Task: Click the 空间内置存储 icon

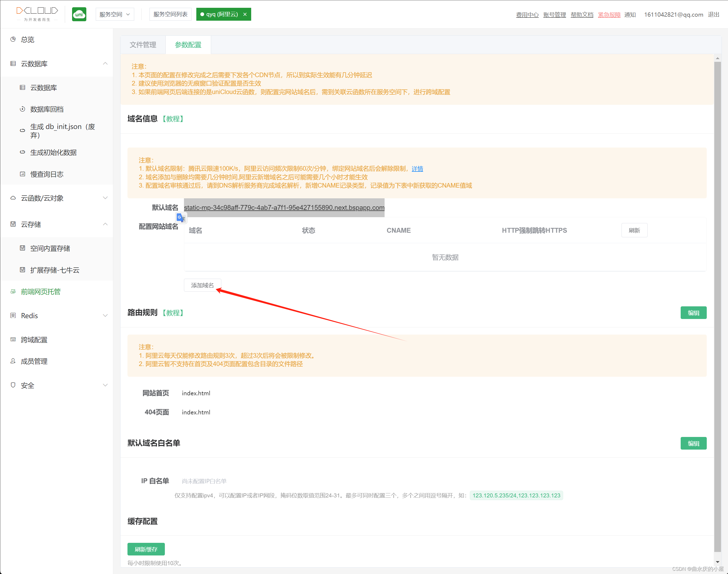Action: 23,248
